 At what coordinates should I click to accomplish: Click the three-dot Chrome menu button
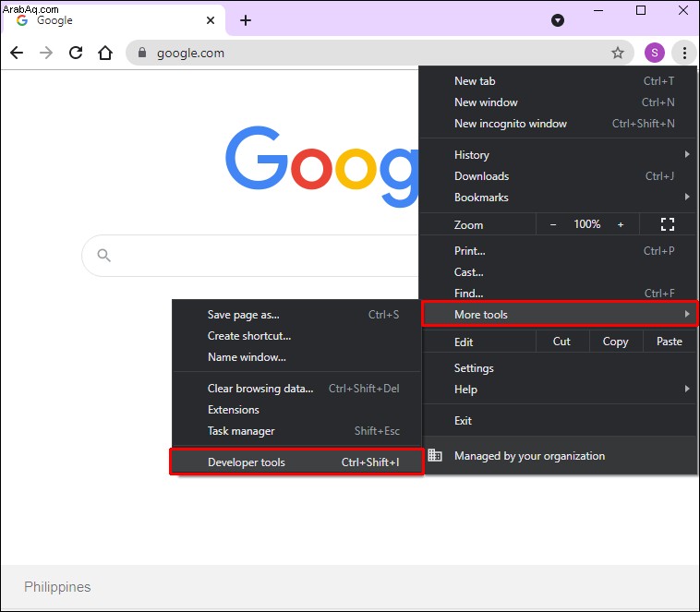point(684,53)
